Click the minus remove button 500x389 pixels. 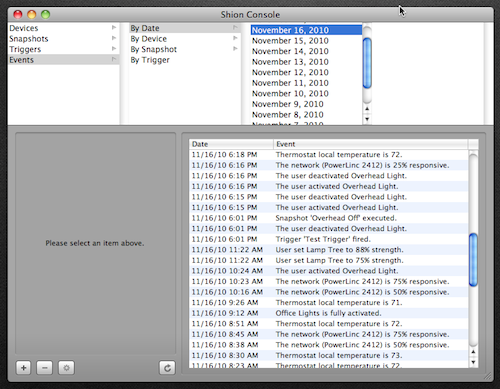(45, 368)
